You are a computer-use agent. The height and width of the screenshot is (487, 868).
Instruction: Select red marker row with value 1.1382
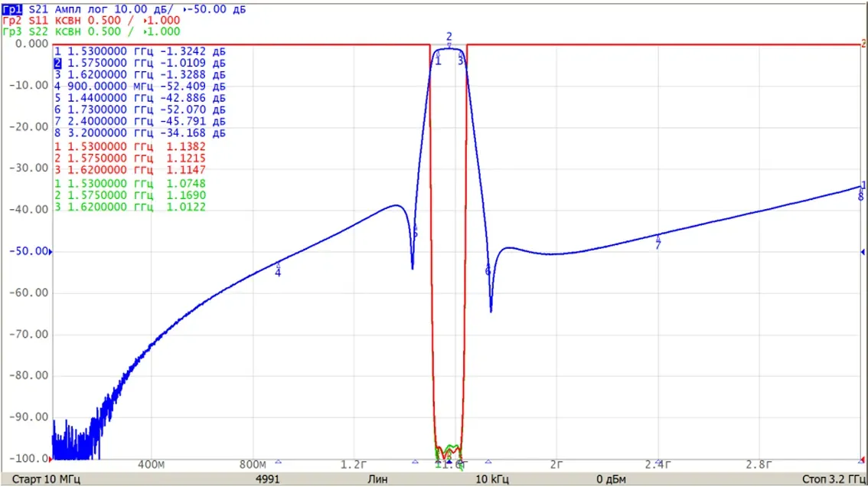pos(130,147)
